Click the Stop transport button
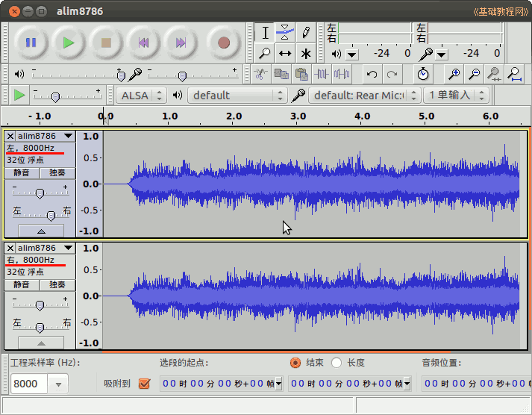 [106, 43]
